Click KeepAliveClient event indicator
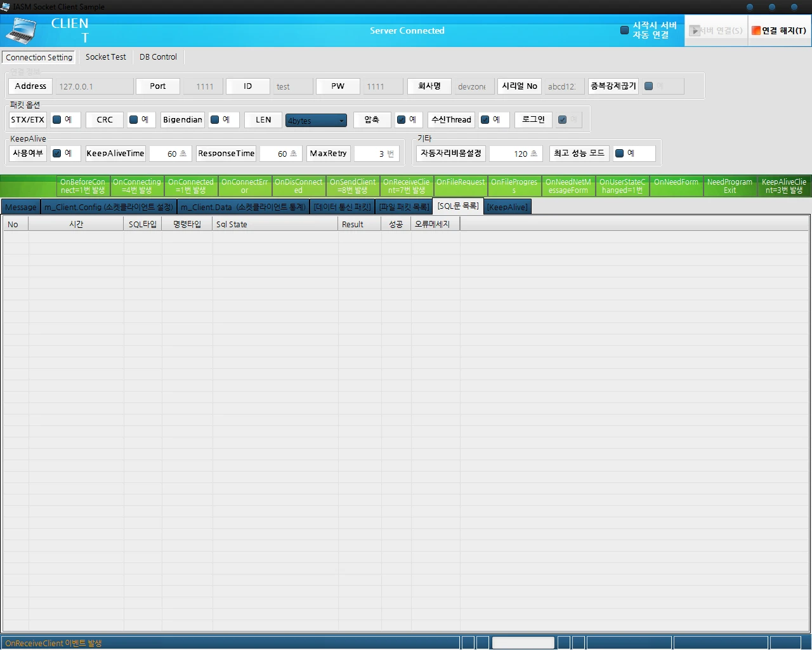The height and width of the screenshot is (650, 812). click(784, 186)
